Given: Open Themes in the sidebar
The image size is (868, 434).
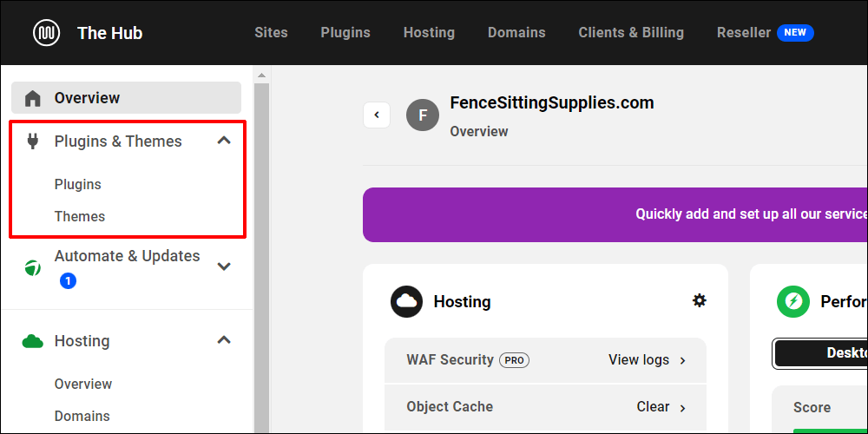Looking at the screenshot, I should [80, 216].
